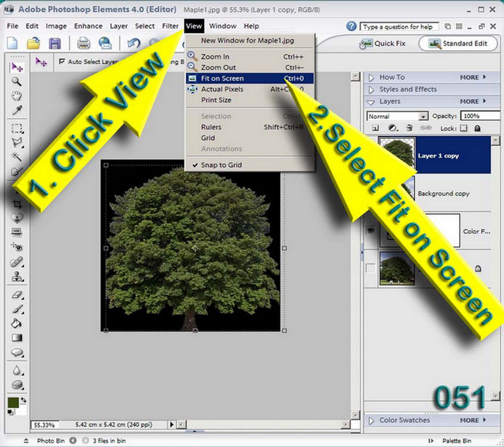Screen dimensions: 504x447
Task: Select the Straighten tool
Action: [17, 232]
